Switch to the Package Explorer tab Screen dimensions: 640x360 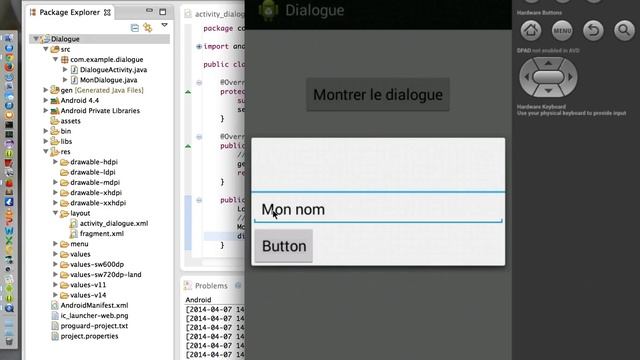pos(69,13)
